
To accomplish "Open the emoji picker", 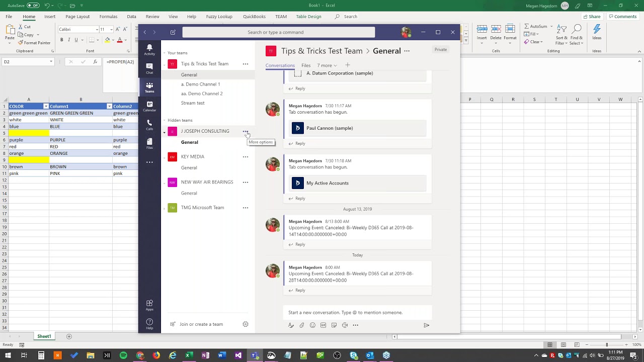I will tap(312, 325).
